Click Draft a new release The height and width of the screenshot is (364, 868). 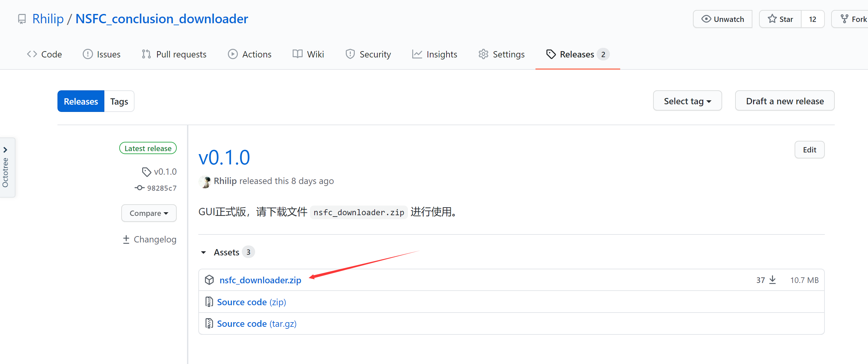click(x=785, y=101)
